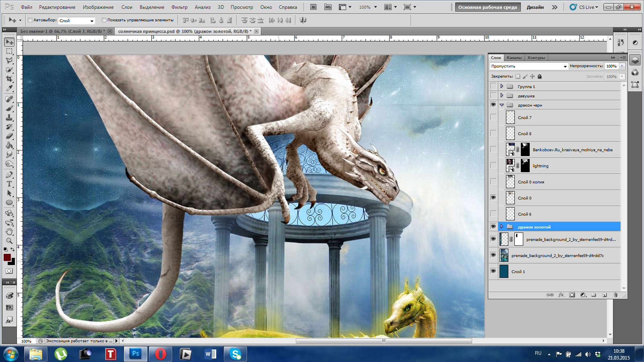Select the Clone Stamp tool
Screen dimensions: 644x362
9,117
